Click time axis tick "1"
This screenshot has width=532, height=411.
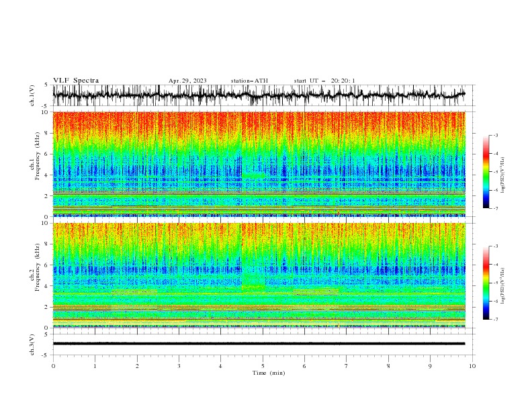(95, 366)
